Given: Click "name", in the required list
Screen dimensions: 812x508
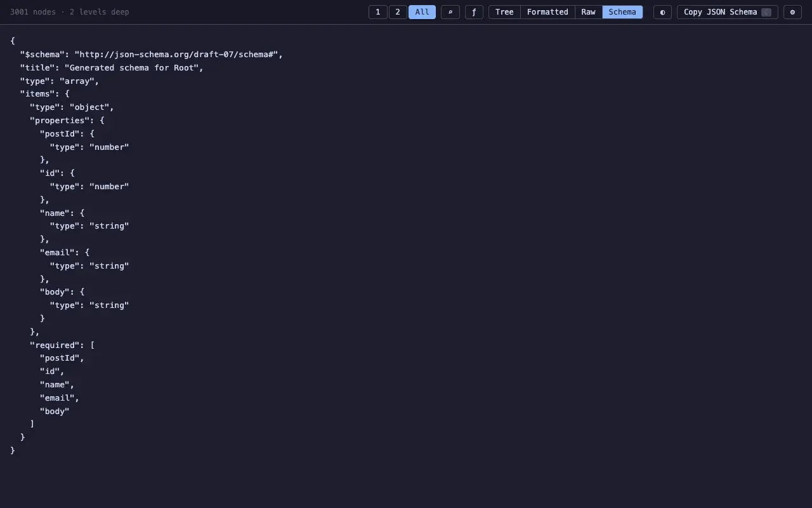Looking at the screenshot, I should pyautogui.click(x=57, y=385).
